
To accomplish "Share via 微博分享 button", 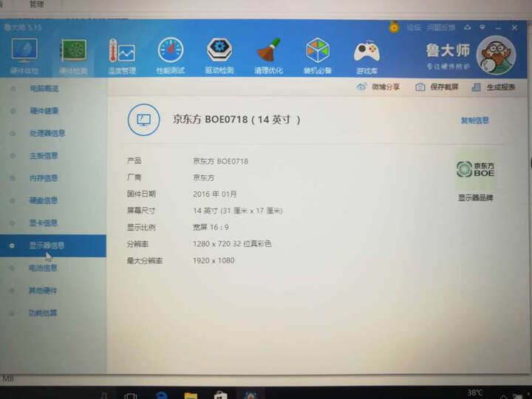I will [378, 87].
